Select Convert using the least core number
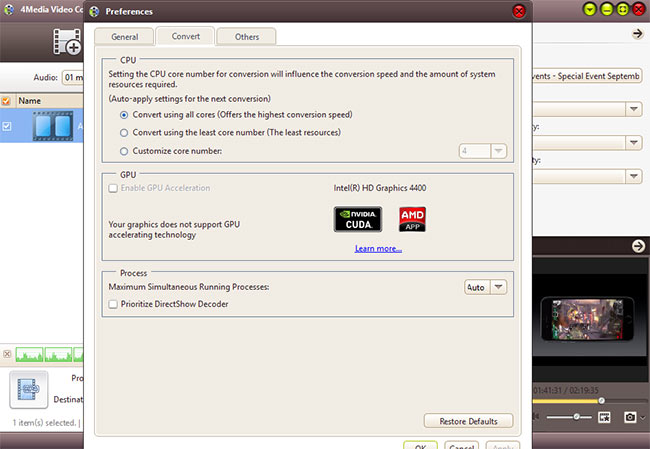Screen dimensions: 650x449 tap(124, 132)
